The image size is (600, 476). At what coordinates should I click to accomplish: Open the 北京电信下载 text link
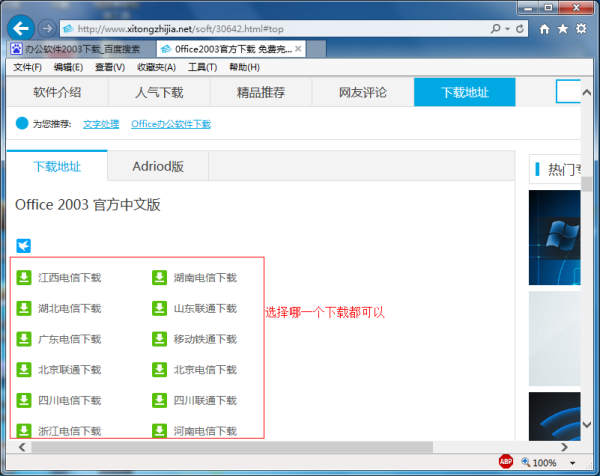205,370
